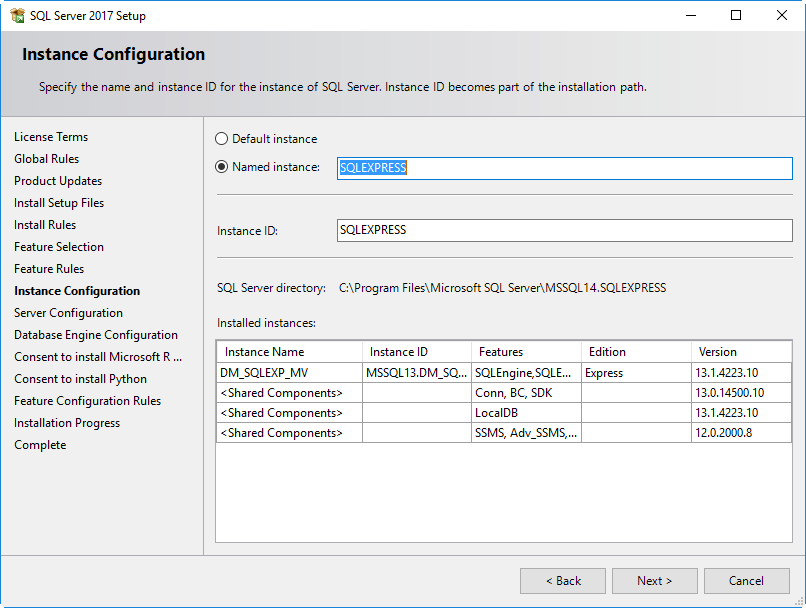Image resolution: width=806 pixels, height=608 pixels.
Task: Open the Product Updates step
Action: pos(58,181)
